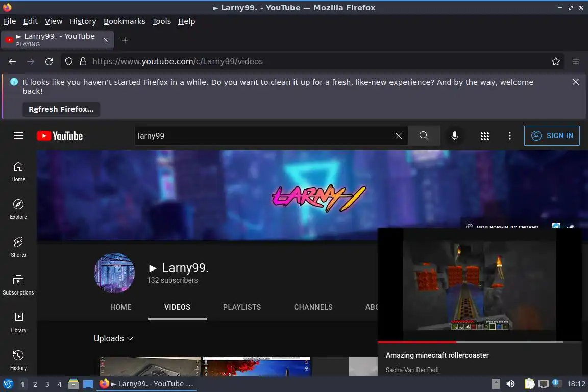Go back with browser arrow
Viewport: 588px width, 392px height.
(12, 62)
